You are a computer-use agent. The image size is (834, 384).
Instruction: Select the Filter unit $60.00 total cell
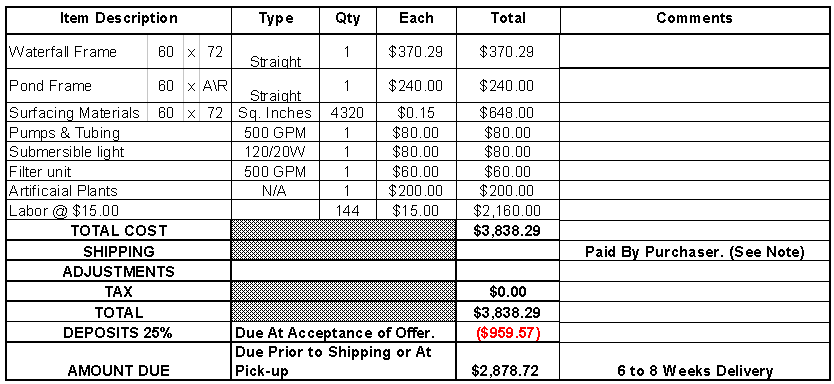[x=507, y=172]
